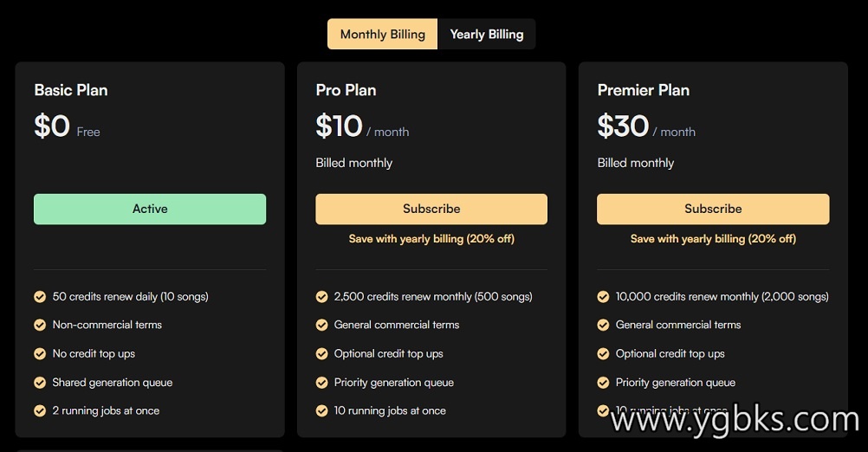Subscribe to the Pro Plan

pyautogui.click(x=431, y=210)
